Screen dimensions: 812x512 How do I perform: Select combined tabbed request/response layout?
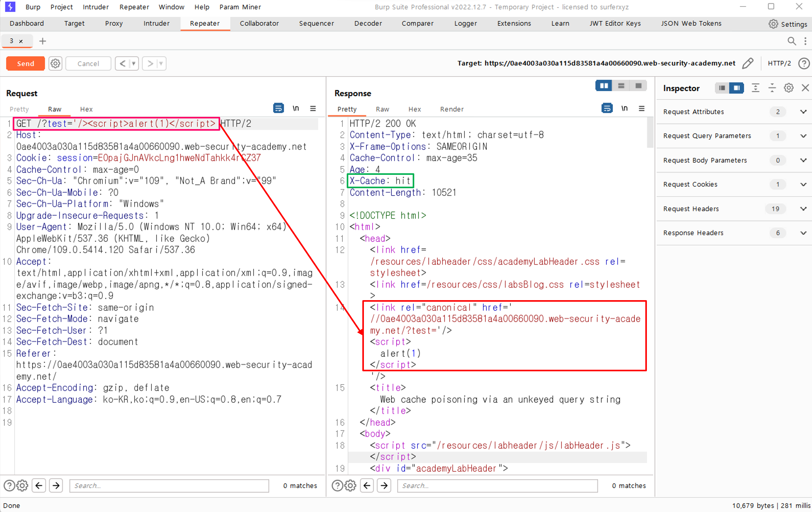click(638, 86)
